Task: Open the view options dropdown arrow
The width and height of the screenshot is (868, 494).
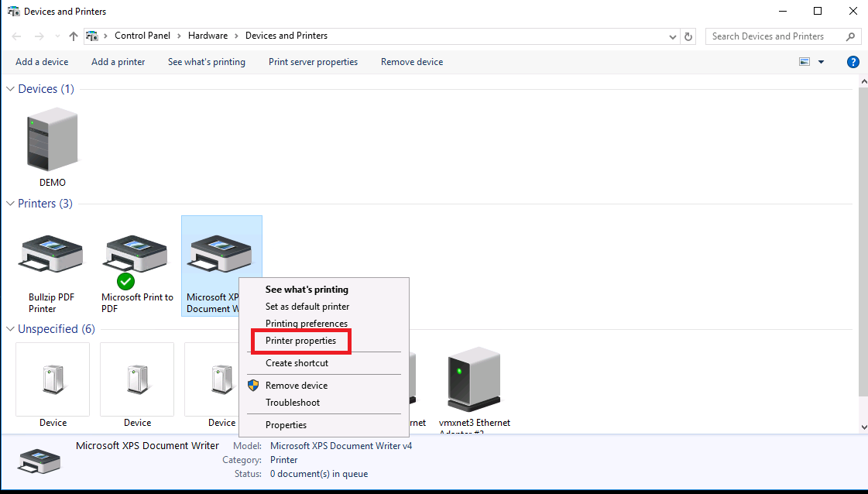Action: pos(821,62)
